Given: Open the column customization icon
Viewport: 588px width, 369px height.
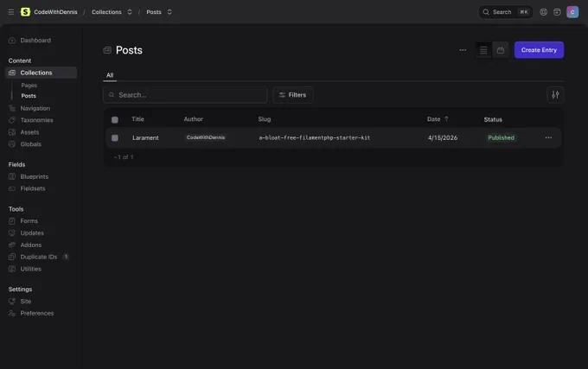Looking at the screenshot, I should [x=555, y=95].
